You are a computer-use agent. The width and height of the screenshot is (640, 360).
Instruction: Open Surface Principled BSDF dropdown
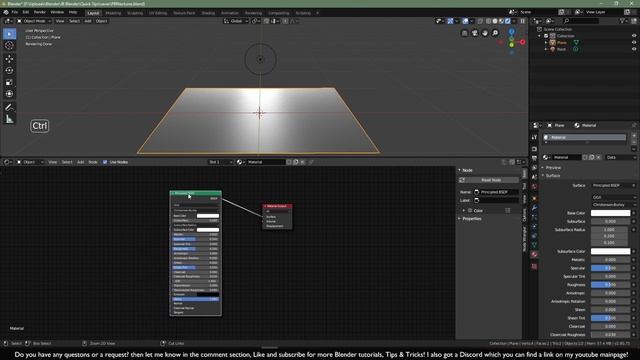[613, 185]
